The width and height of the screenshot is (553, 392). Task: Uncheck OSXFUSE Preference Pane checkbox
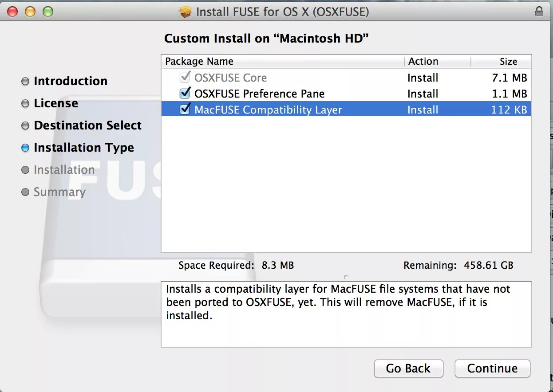(x=185, y=94)
